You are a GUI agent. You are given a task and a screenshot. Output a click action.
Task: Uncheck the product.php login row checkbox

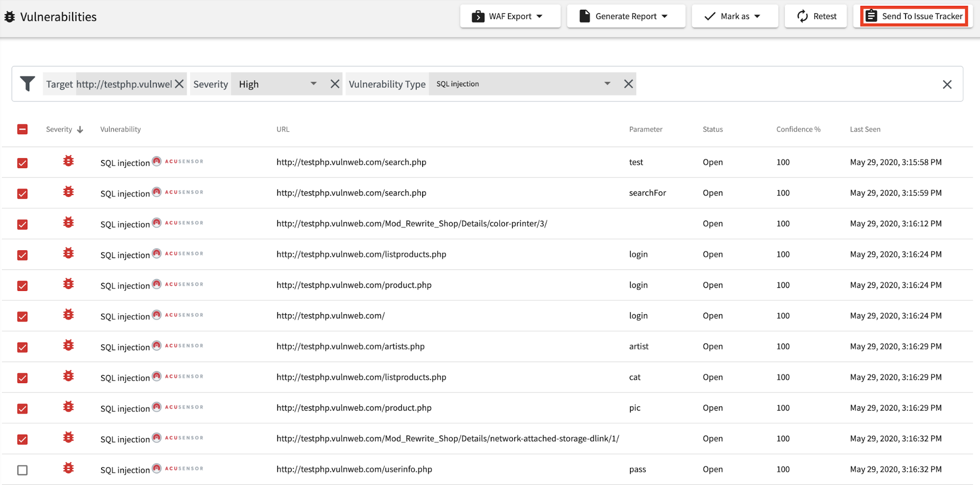click(x=23, y=286)
